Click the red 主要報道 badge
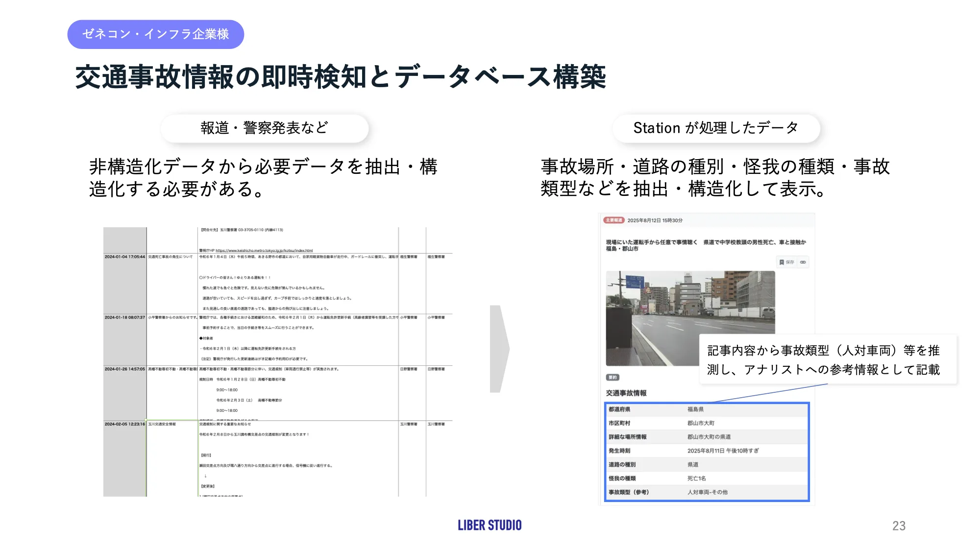The height and width of the screenshot is (551, 980). [614, 221]
